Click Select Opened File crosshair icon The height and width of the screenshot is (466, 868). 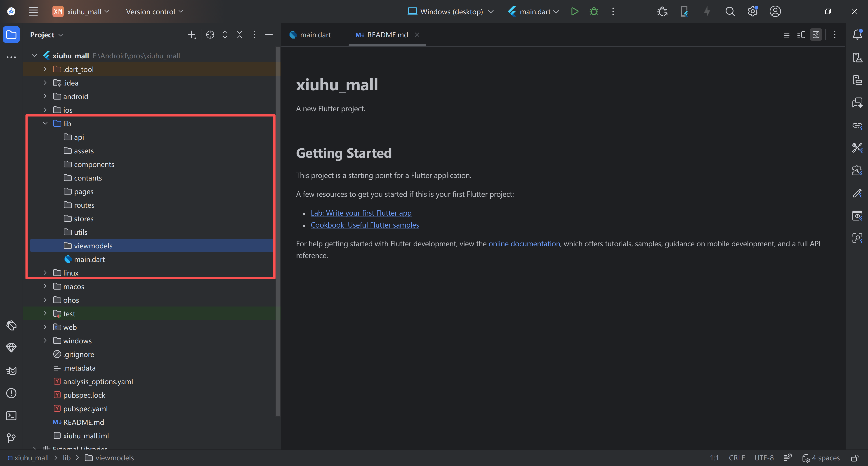(x=210, y=35)
